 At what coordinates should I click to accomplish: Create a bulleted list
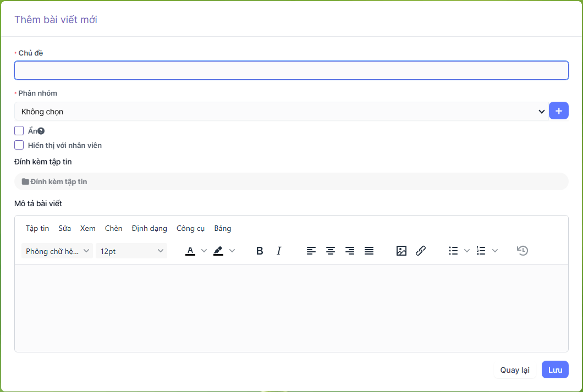453,251
